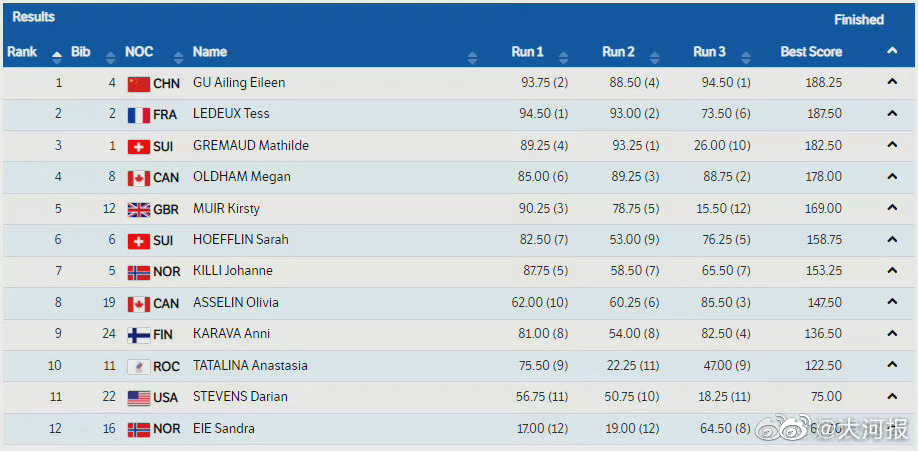Click the Run 3 column header
918x451 pixels.
click(709, 52)
